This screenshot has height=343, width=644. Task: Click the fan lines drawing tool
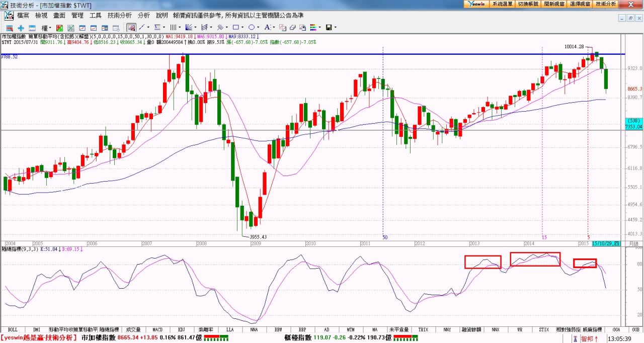tap(189, 27)
